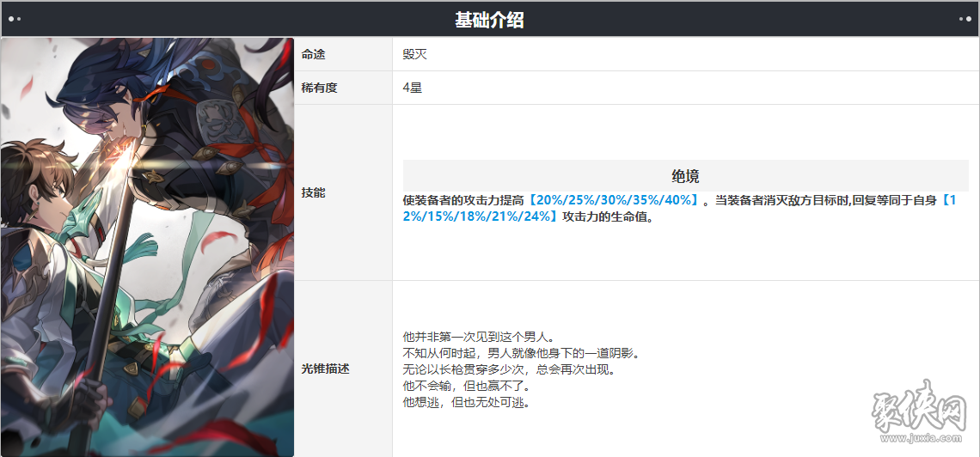Screen dimensions: 980x457
Task: Open the light cone artwork thumbnail
Action: coord(148,247)
